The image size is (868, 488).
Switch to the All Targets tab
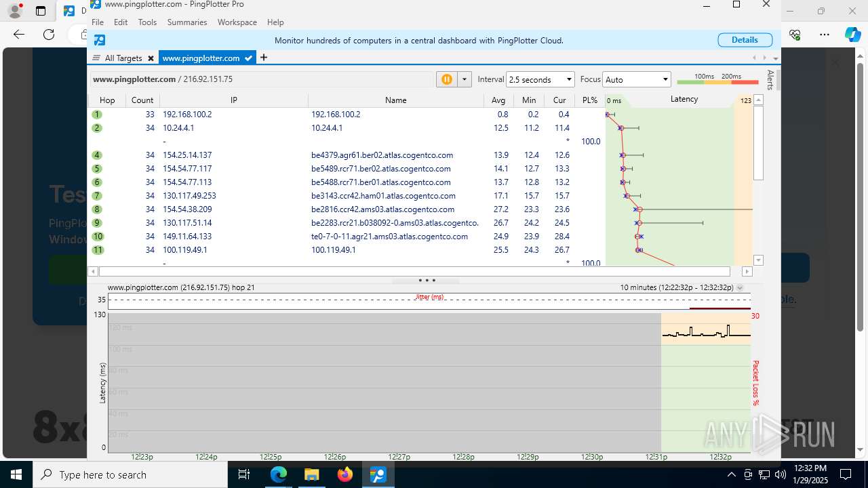(x=123, y=58)
